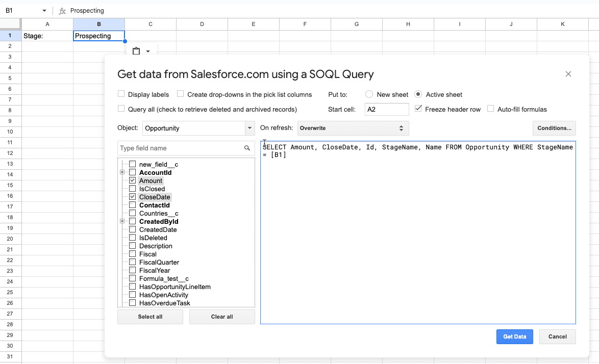This screenshot has width=599, height=364.
Task: Enable Auto-fill formulas checkbox
Action: 490,109
